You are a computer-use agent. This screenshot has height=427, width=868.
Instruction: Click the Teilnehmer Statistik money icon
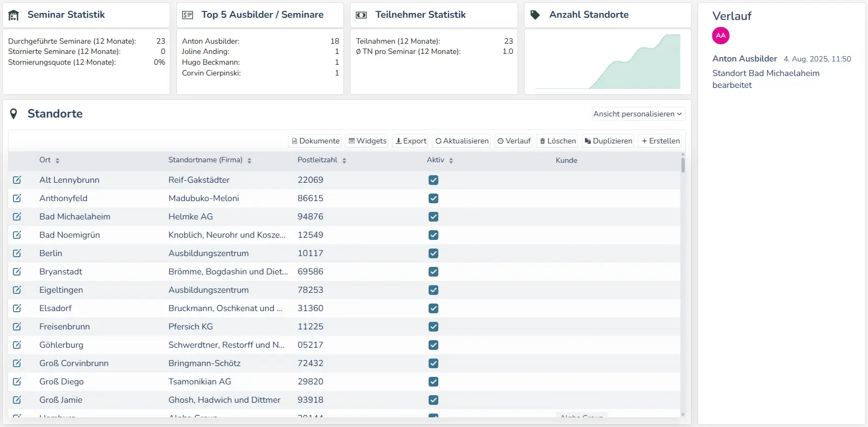pyautogui.click(x=362, y=15)
